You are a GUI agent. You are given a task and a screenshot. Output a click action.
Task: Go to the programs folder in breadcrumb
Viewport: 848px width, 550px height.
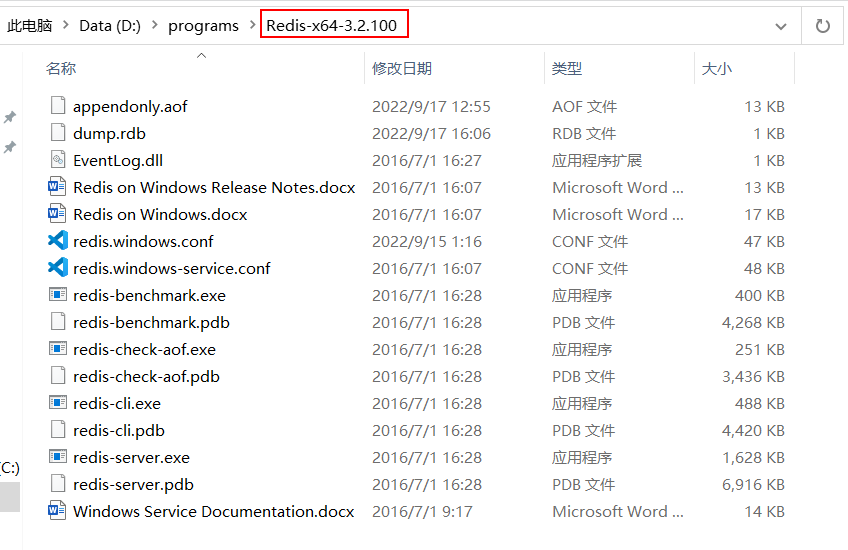203,25
